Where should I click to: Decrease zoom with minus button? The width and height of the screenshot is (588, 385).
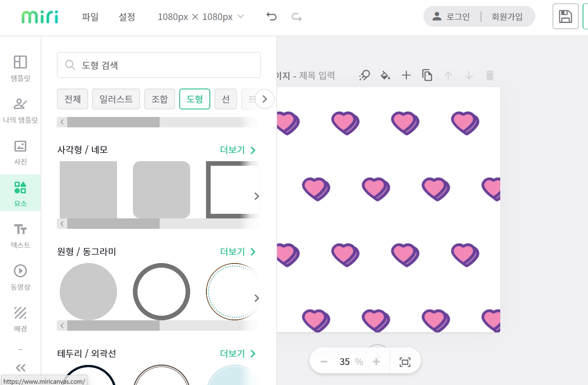point(324,362)
